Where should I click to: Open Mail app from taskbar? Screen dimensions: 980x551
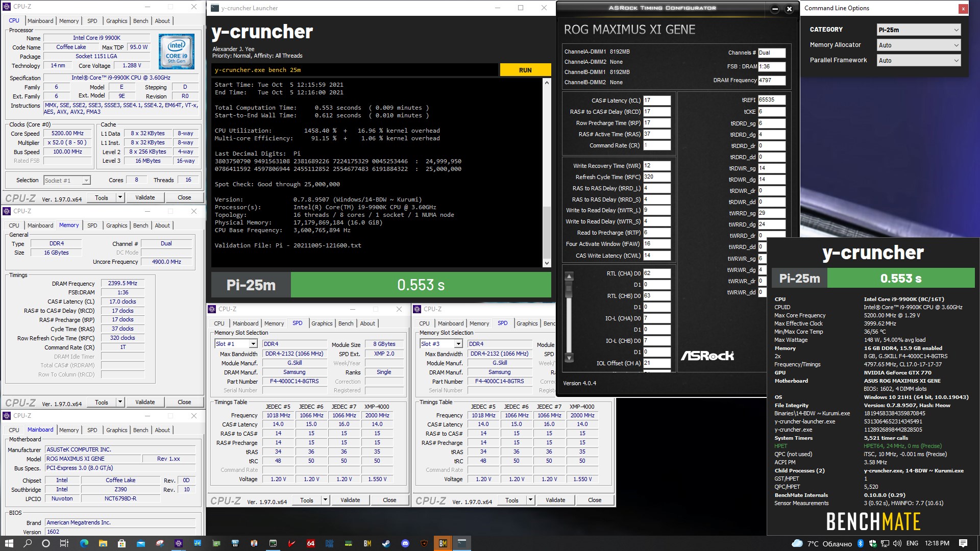140,543
